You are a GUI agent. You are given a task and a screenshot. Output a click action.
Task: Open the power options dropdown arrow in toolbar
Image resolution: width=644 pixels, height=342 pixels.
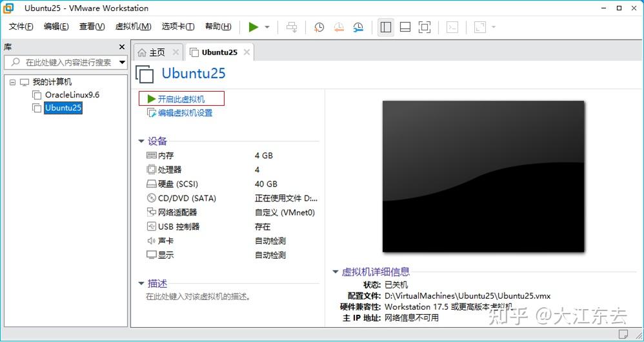[x=267, y=27]
